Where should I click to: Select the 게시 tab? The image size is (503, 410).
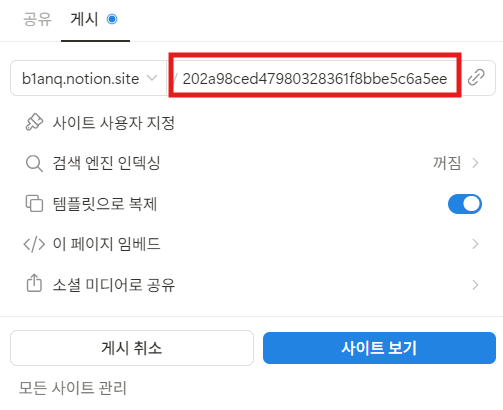click(84, 19)
